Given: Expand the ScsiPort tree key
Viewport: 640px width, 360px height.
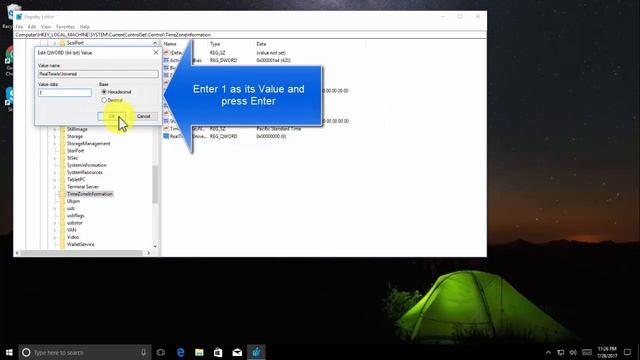Looking at the screenshot, I should 55,43.
